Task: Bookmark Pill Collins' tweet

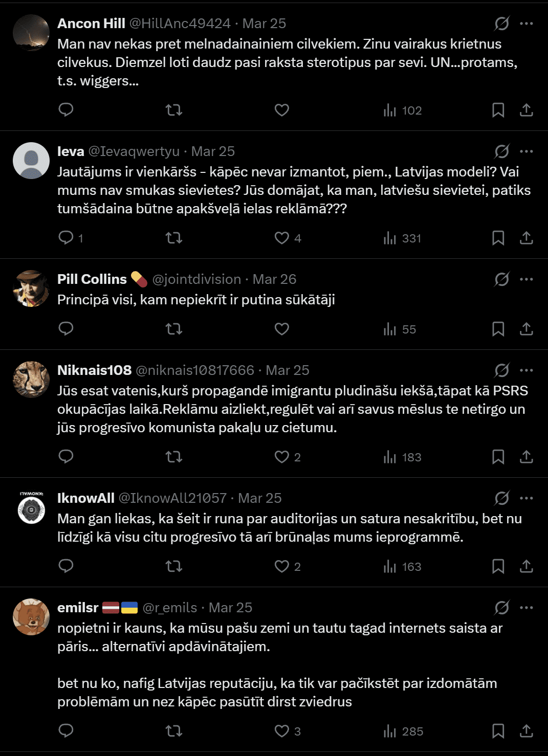Action: click(x=498, y=329)
